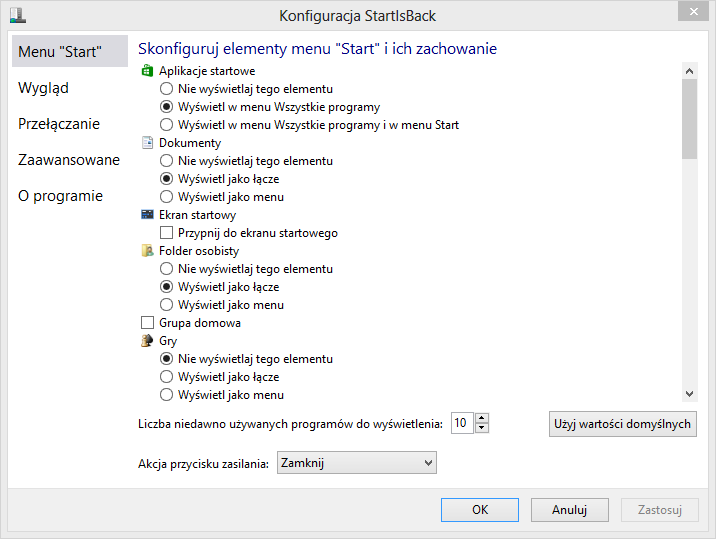Click the options list scrollbar thumb
The height and width of the screenshot is (539, 716).
coord(690,119)
